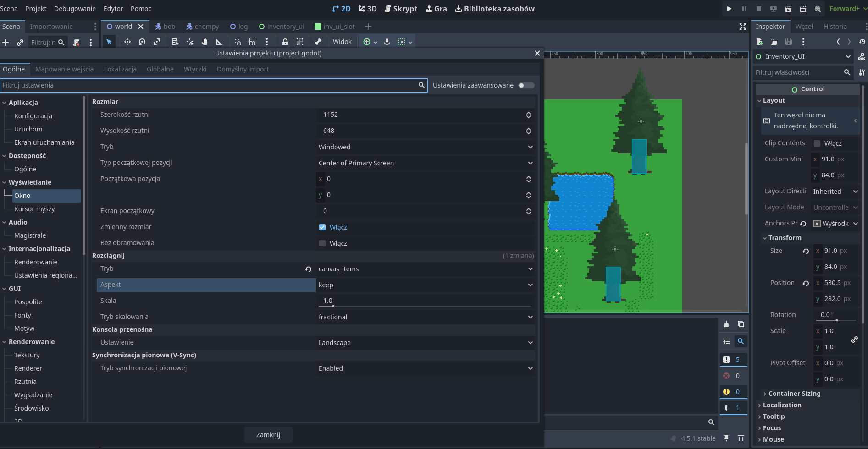Click the add new node plus icon
The height and width of the screenshot is (449, 868).
[6, 43]
